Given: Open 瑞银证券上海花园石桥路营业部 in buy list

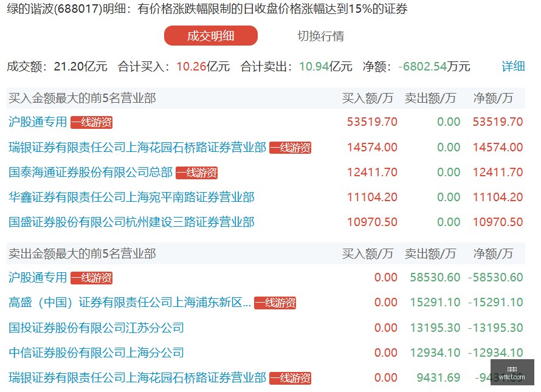Looking at the screenshot, I should pyautogui.click(x=137, y=147).
